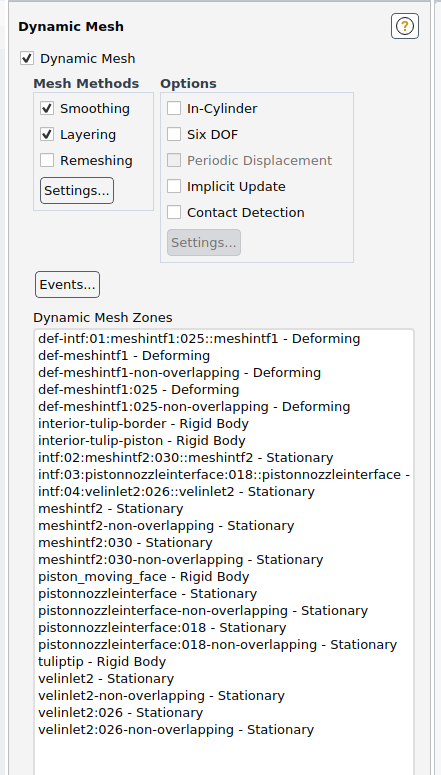Enable Implicit Update option
Image resolution: width=441 pixels, height=775 pixels.
pos(174,186)
